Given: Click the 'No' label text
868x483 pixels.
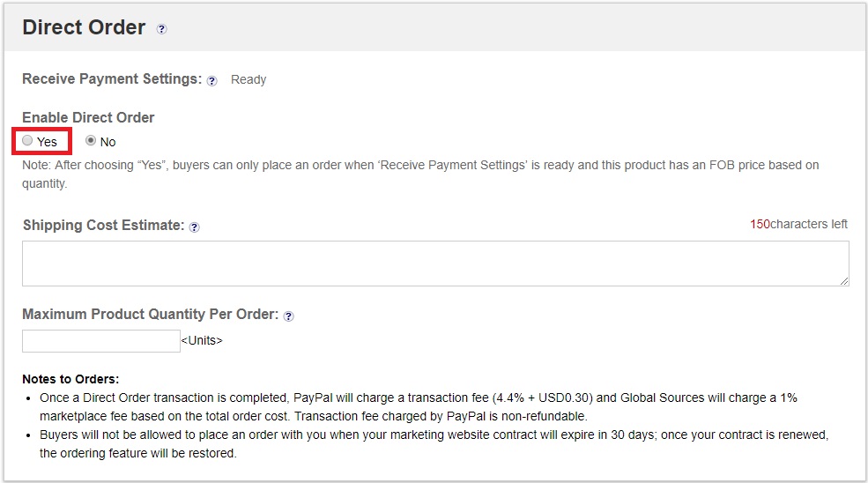Looking at the screenshot, I should (x=108, y=142).
